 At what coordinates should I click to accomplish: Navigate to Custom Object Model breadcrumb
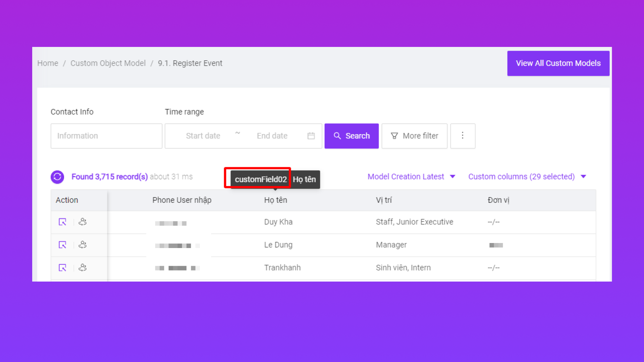coord(108,63)
